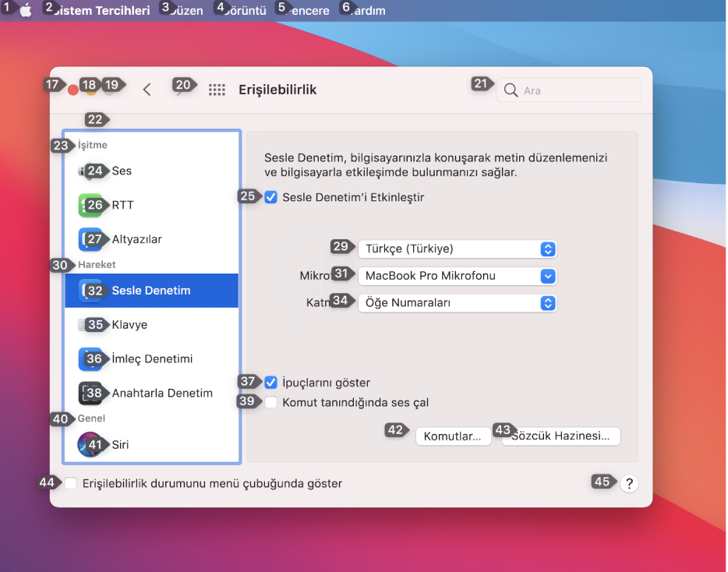Open the Yardım menu
The image size is (728, 572).
point(367,10)
